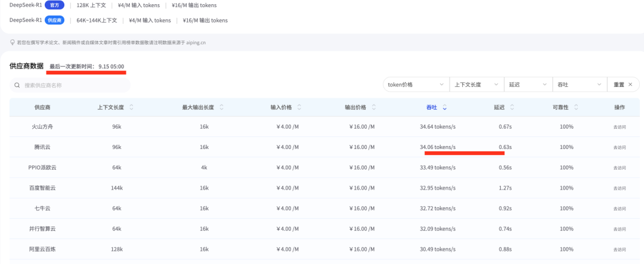Click the 32.95 tokens/s throughput value
The image size is (644, 264).
point(438,188)
